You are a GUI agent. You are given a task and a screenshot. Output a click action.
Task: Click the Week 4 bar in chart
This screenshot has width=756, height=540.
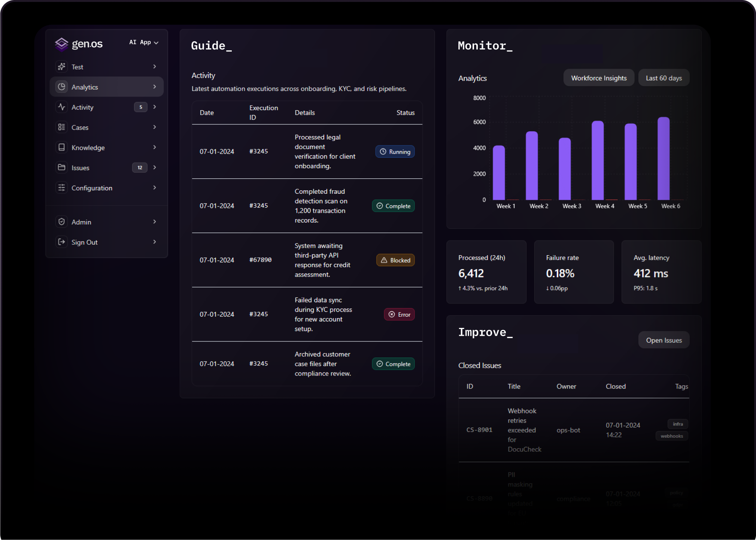pyautogui.click(x=598, y=160)
